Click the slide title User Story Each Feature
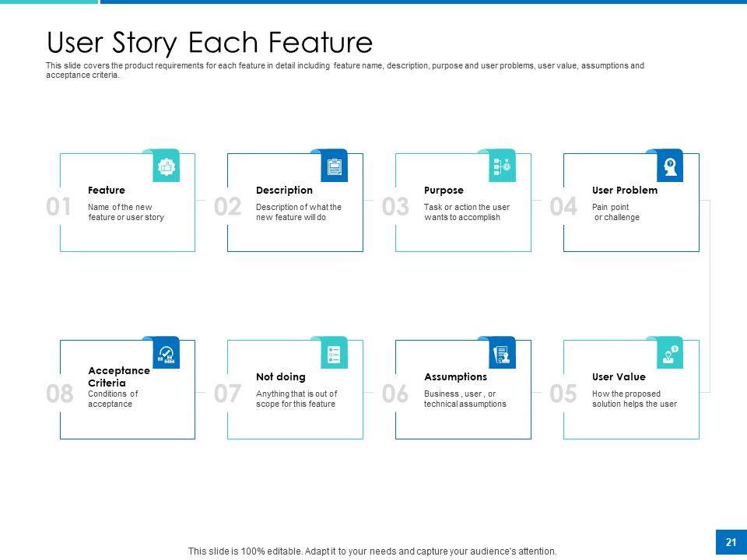The width and height of the screenshot is (747, 560). [x=209, y=42]
